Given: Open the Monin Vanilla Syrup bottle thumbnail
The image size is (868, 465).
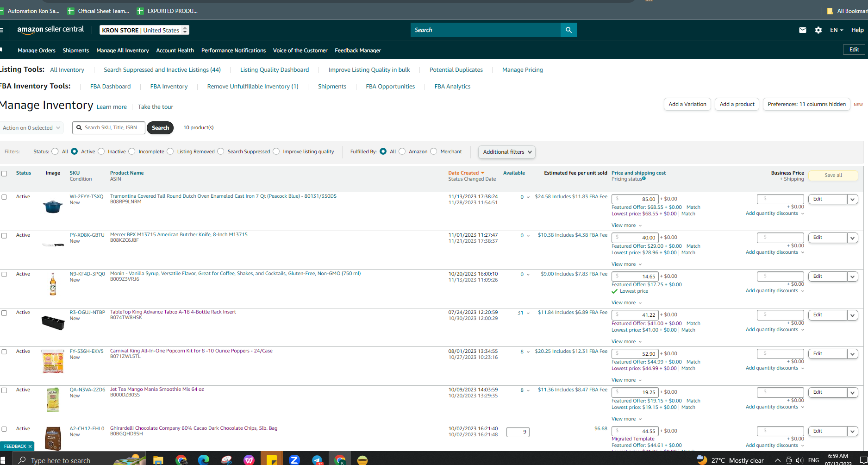Looking at the screenshot, I should [53, 283].
